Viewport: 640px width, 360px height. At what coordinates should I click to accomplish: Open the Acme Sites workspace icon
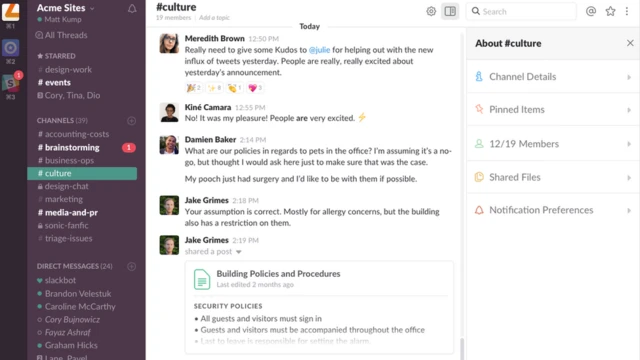pyautogui.click(x=11, y=11)
